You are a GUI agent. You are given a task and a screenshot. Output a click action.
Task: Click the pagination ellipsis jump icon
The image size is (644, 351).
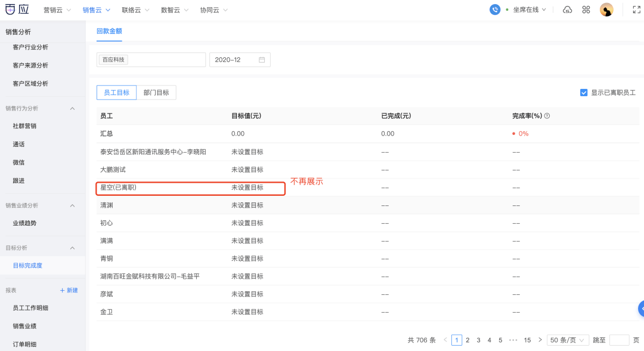(513, 340)
